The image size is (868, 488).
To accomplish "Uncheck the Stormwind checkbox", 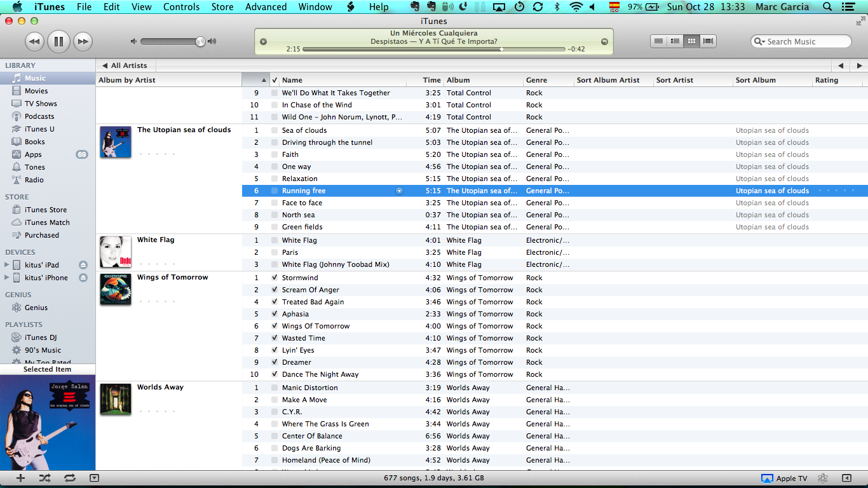I will point(275,278).
